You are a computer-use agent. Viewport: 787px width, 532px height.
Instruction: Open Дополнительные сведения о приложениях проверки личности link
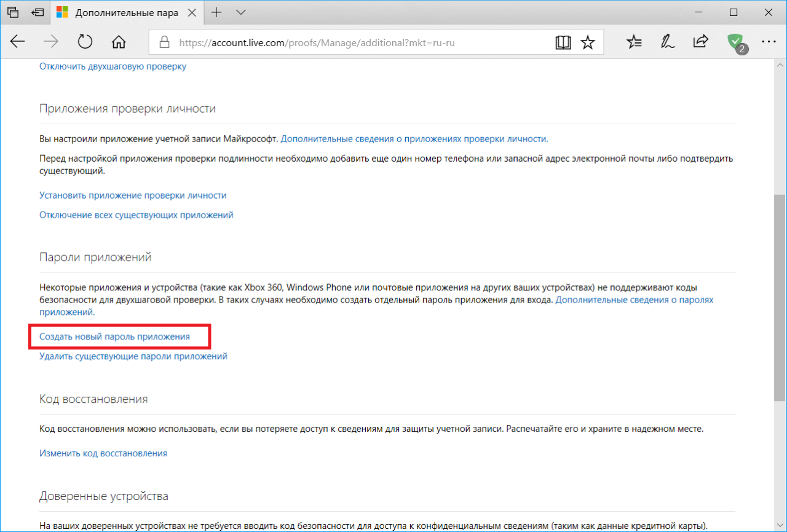tap(414, 138)
